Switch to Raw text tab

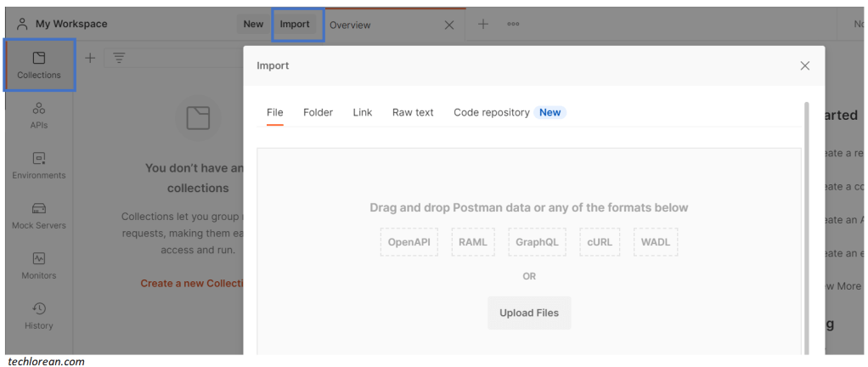coord(413,112)
